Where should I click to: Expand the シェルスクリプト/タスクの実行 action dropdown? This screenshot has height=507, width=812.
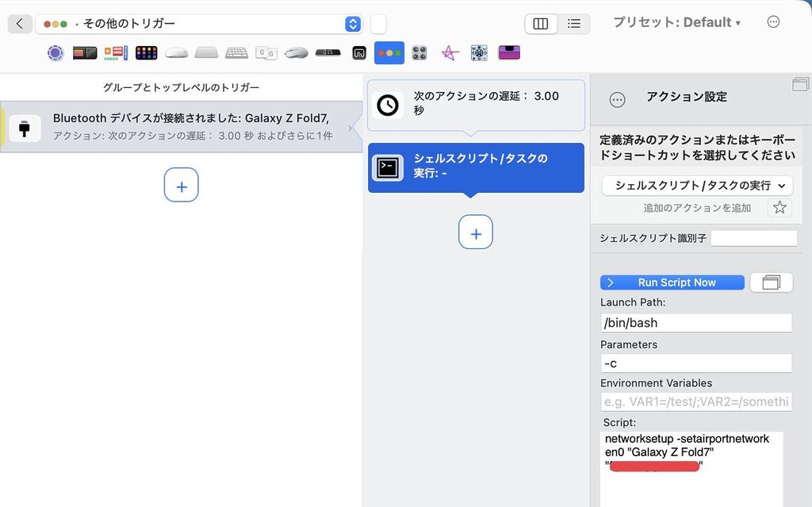coord(697,186)
